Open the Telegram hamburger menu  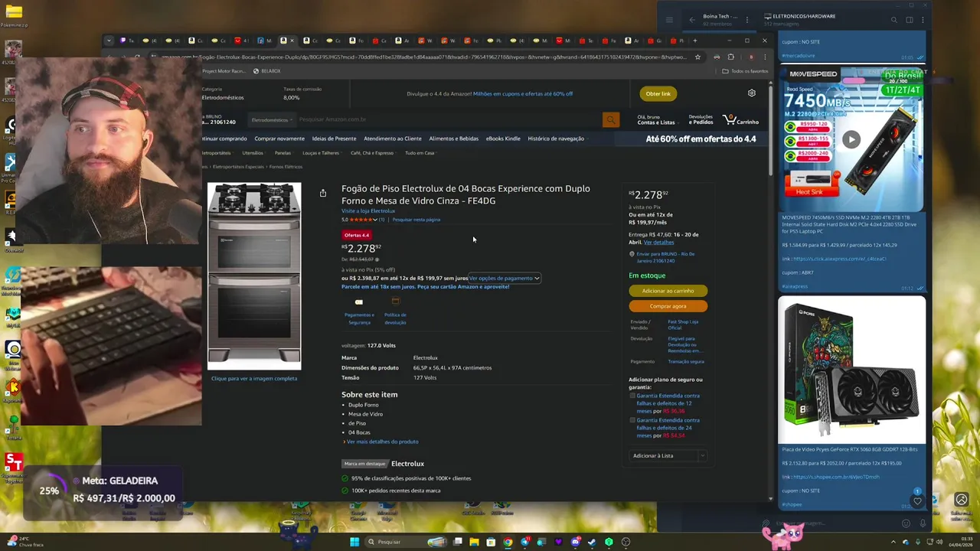pos(669,20)
